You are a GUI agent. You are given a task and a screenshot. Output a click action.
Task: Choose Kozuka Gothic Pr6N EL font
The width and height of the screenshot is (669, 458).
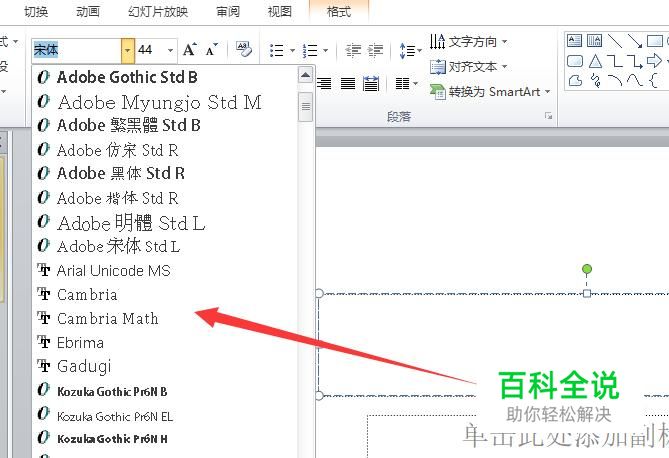click(165, 415)
